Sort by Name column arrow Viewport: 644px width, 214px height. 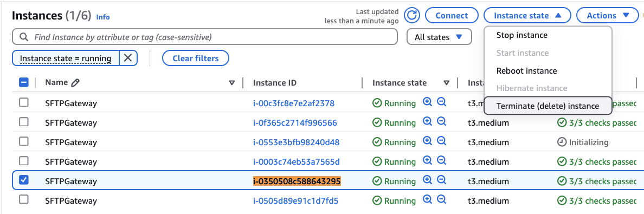[x=231, y=83]
